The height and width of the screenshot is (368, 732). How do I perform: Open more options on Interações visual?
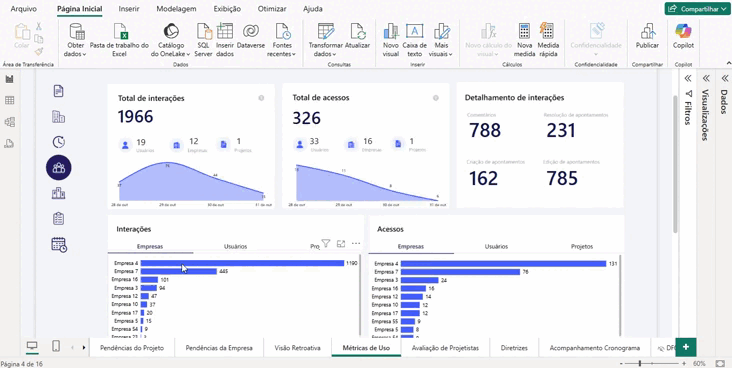pyautogui.click(x=356, y=243)
